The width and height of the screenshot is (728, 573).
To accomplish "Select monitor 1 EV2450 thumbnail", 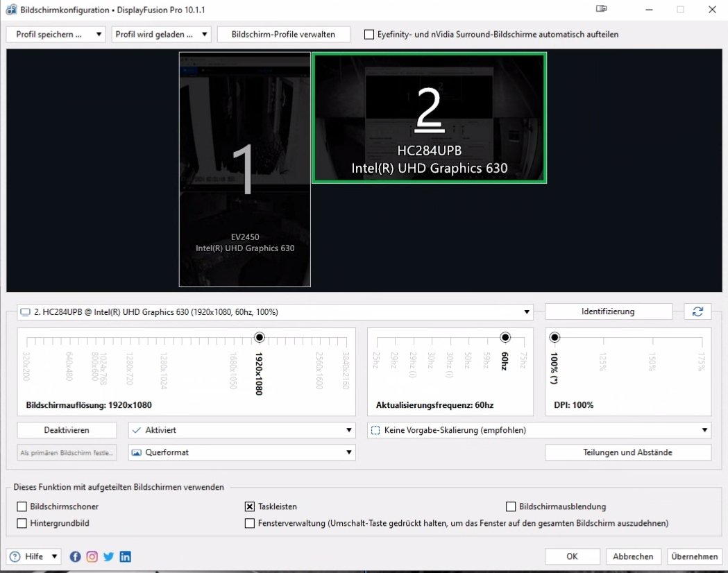I will click(x=245, y=169).
